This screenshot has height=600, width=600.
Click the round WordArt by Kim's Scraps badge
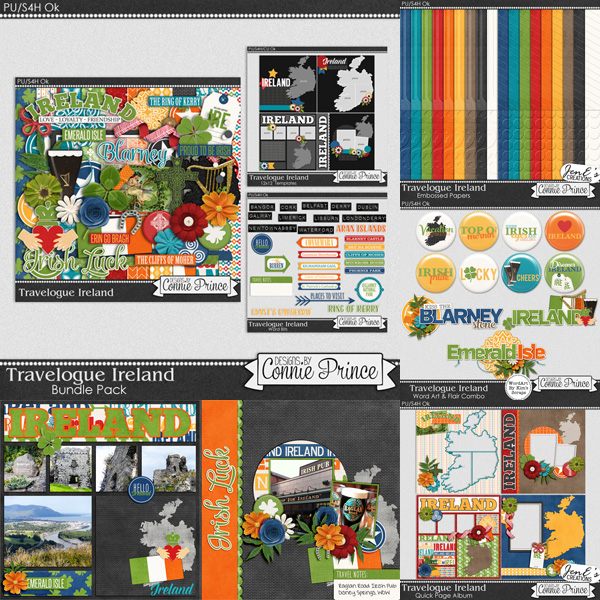pos(518,388)
